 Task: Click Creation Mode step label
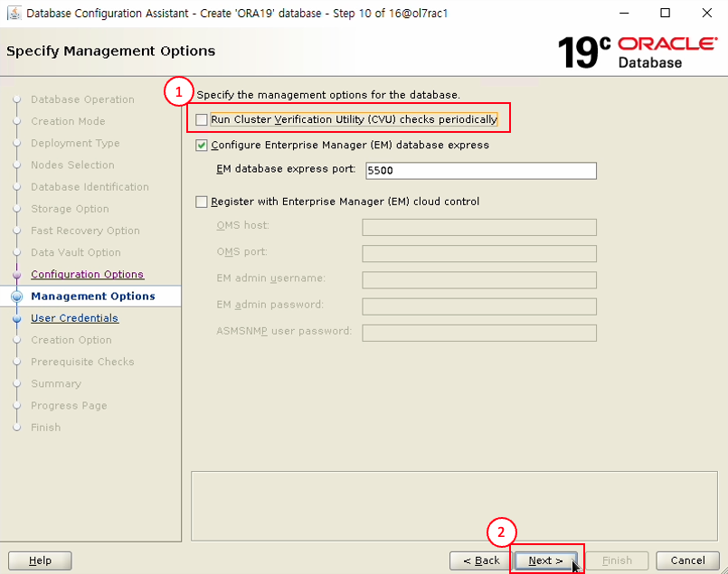(68, 121)
